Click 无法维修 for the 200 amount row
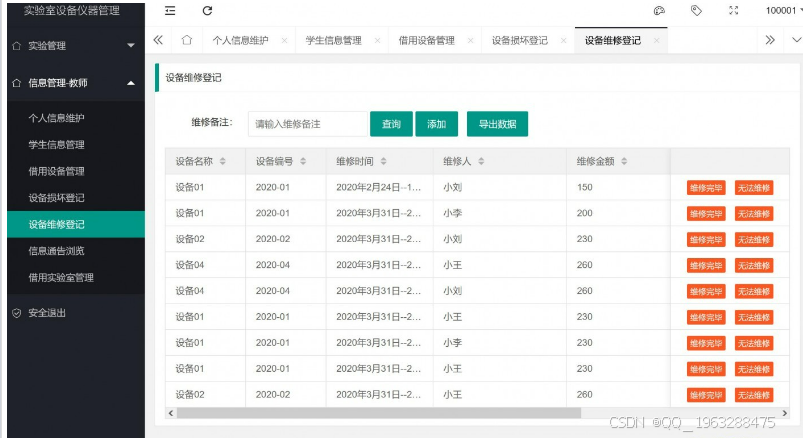The image size is (803, 438). click(x=754, y=214)
